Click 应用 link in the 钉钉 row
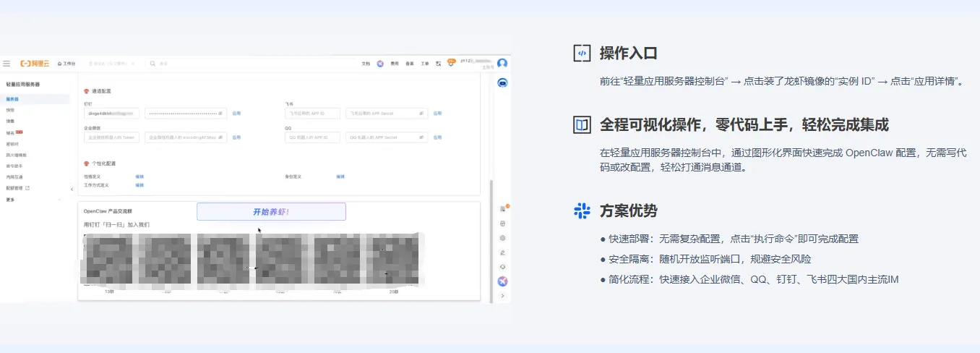Viewport: 980px width, 353px height. tap(236, 113)
